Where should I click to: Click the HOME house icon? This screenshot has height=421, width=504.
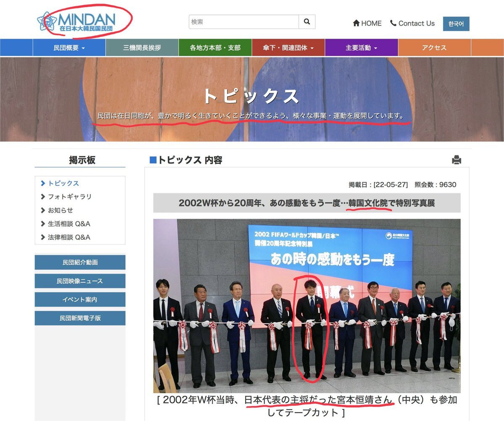click(356, 24)
